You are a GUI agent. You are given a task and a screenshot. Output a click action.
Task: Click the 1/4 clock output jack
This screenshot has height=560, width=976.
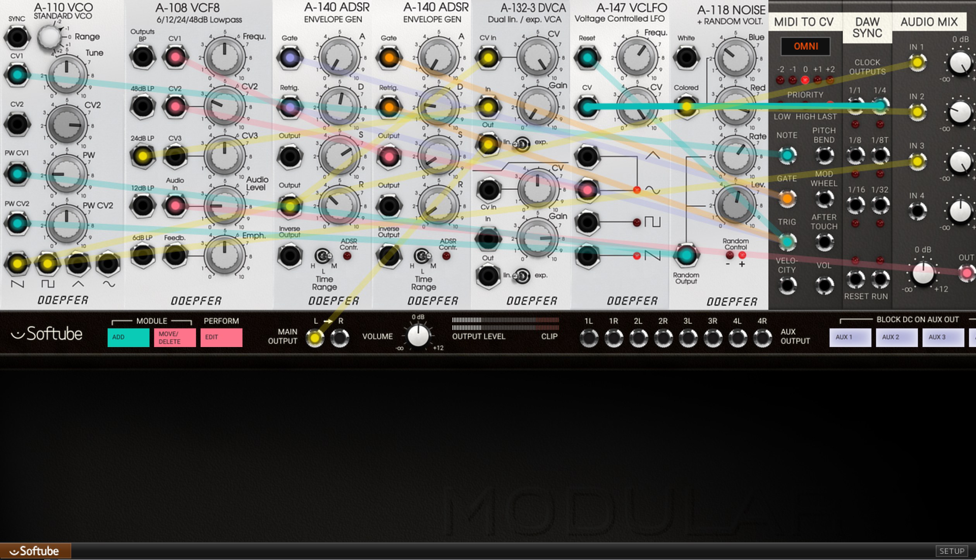(880, 106)
